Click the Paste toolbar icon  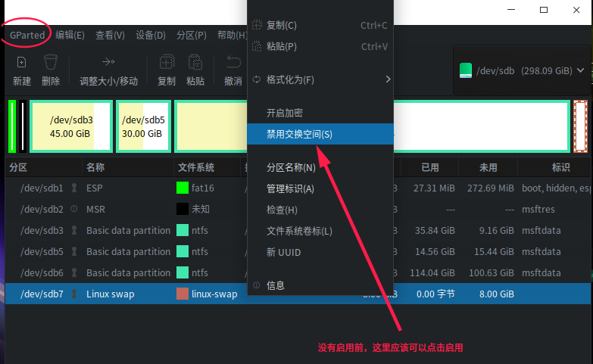tap(195, 62)
